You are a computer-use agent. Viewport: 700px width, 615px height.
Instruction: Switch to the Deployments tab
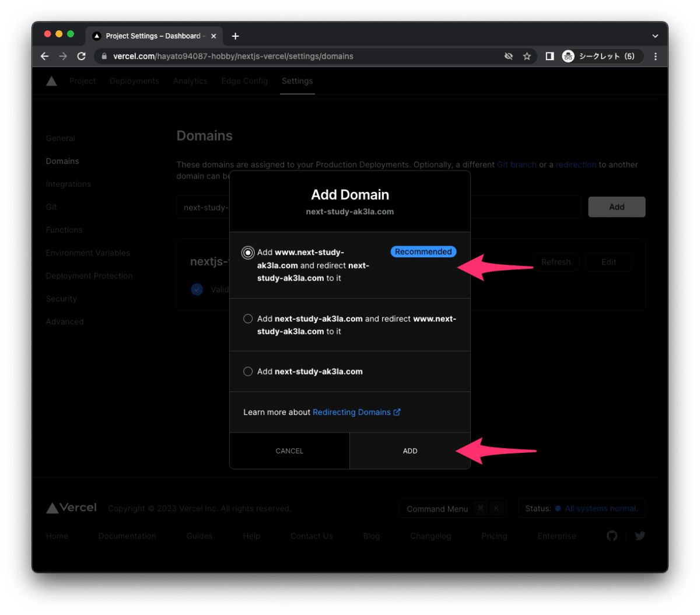click(x=134, y=81)
